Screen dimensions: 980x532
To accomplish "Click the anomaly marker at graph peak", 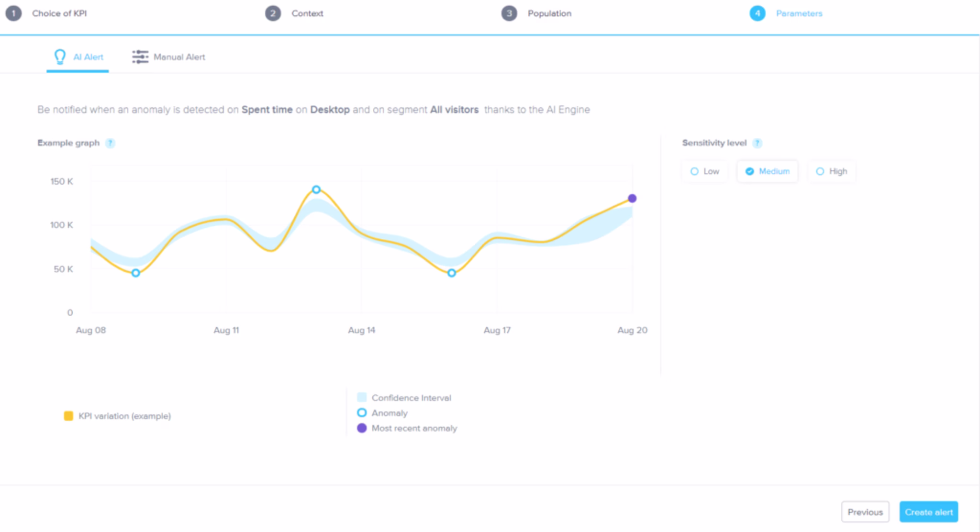I will (x=316, y=190).
